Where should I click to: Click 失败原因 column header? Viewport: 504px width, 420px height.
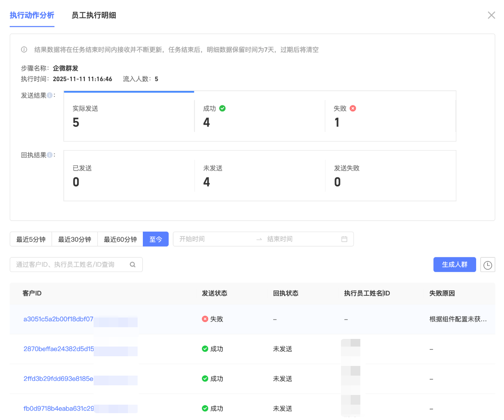(x=442, y=293)
